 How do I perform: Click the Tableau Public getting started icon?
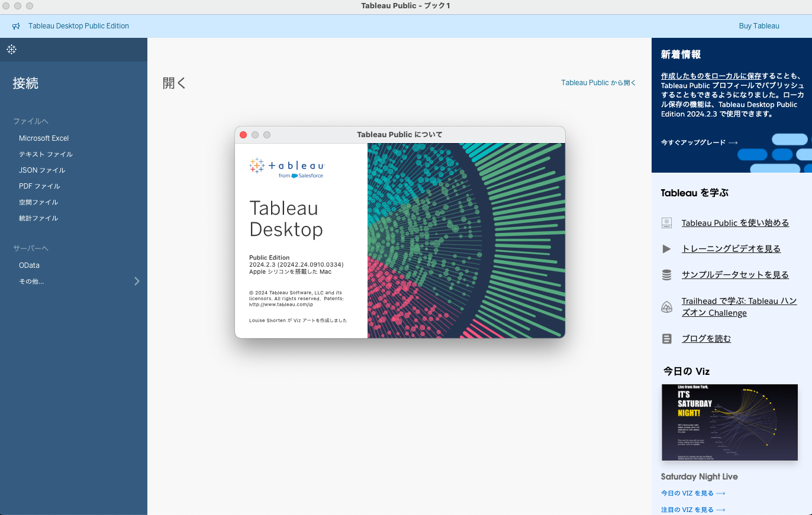click(x=666, y=223)
